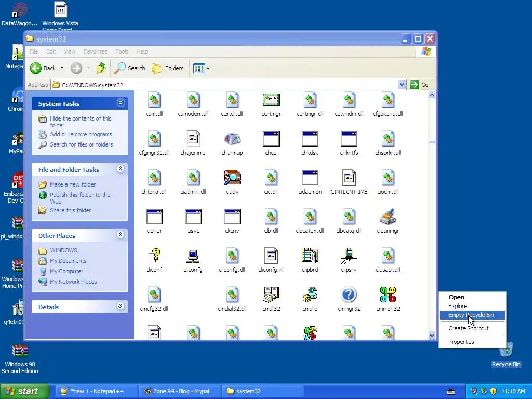Open the charmap character map file

coord(232,139)
